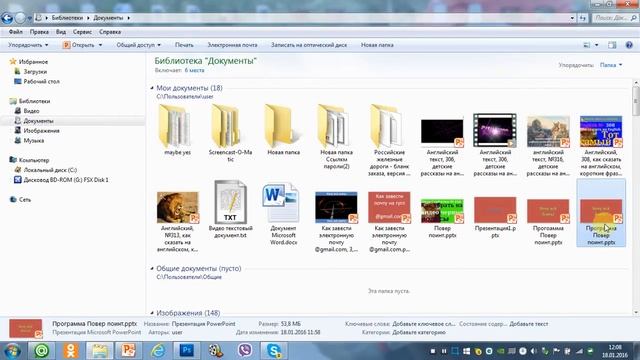Select Загрузки in navigation pane
Image resolution: width=640 pixels, height=360 pixels.
tap(35, 71)
